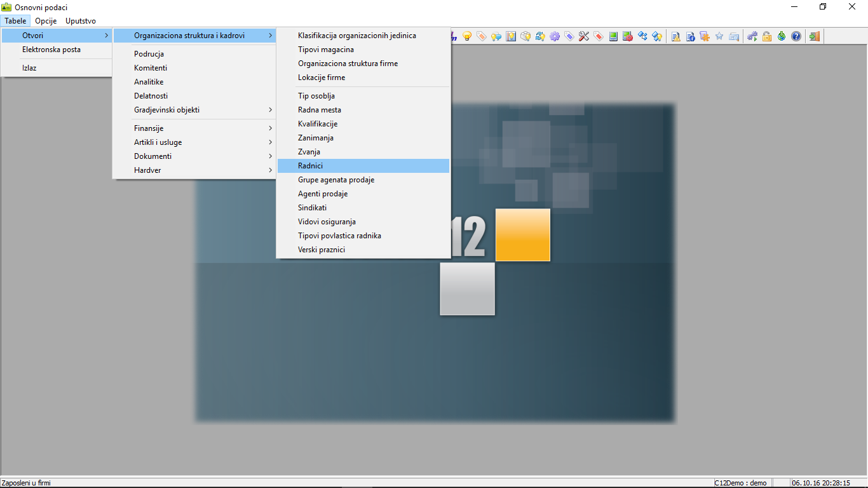Open the Opcije menu

(x=46, y=21)
